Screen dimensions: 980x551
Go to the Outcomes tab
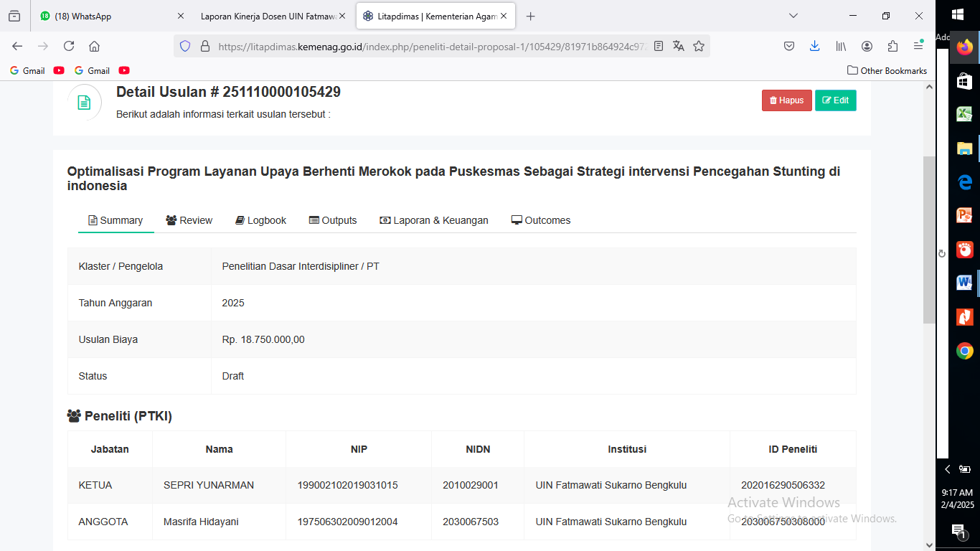(541, 220)
